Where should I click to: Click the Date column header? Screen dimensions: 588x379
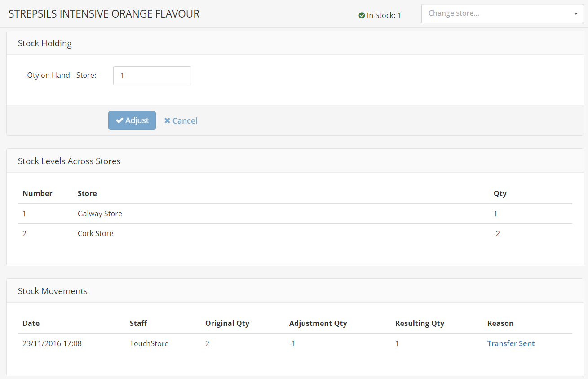tap(31, 323)
